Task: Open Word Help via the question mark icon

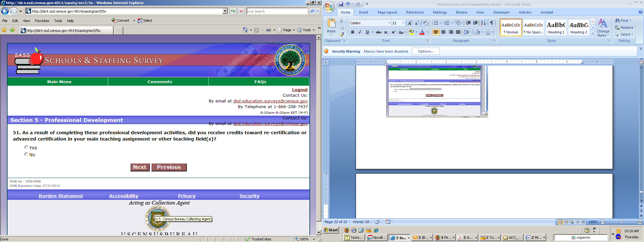Action: point(641,12)
